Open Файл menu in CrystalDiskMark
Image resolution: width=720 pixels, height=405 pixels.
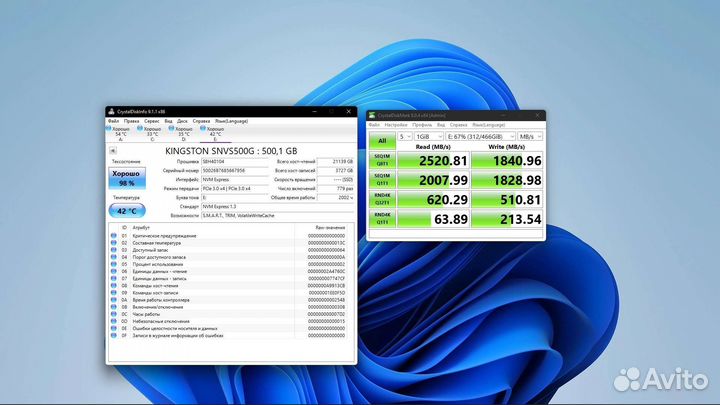[374, 125]
